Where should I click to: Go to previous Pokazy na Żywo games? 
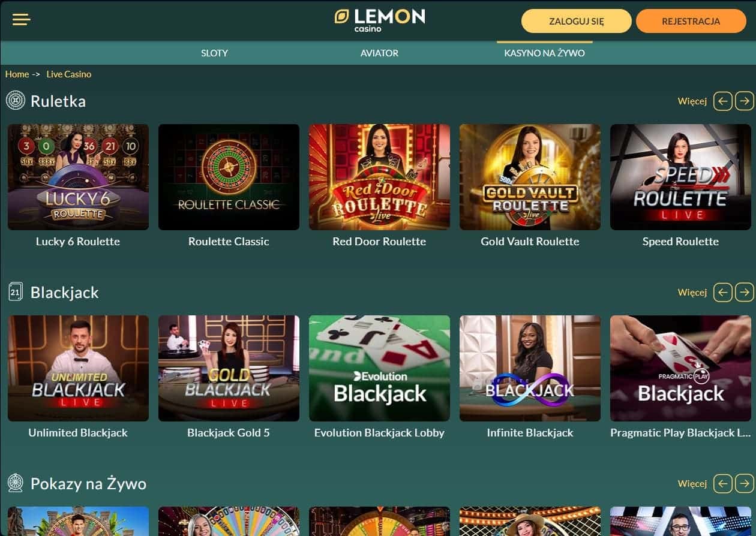point(723,483)
